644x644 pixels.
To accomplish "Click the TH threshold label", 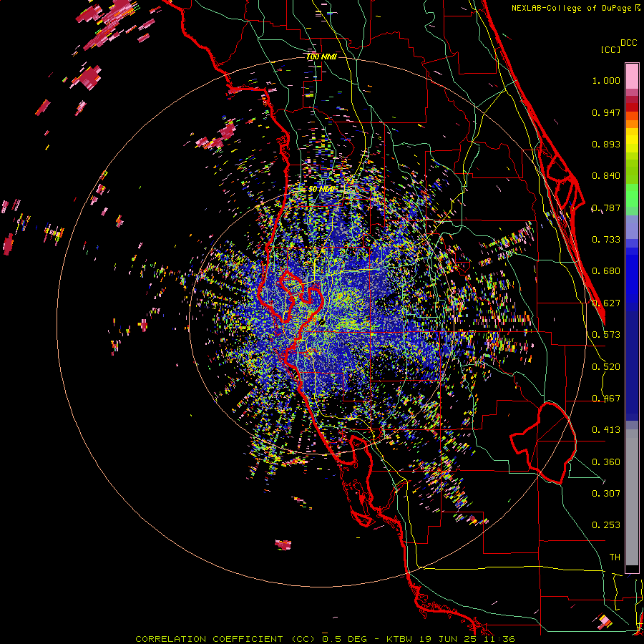I will click(615, 557).
